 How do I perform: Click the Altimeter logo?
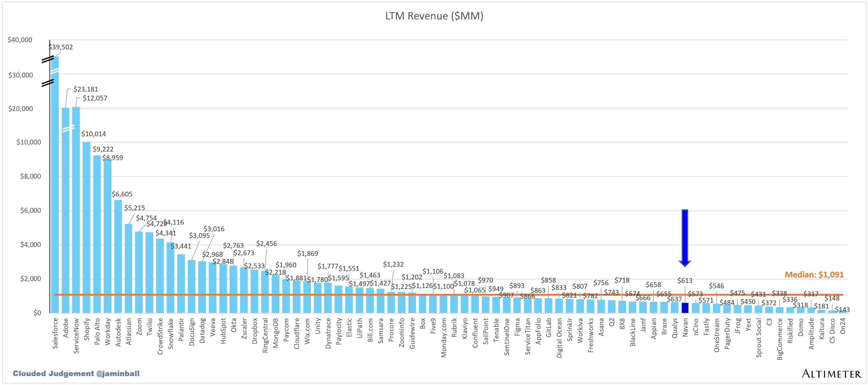(831, 374)
